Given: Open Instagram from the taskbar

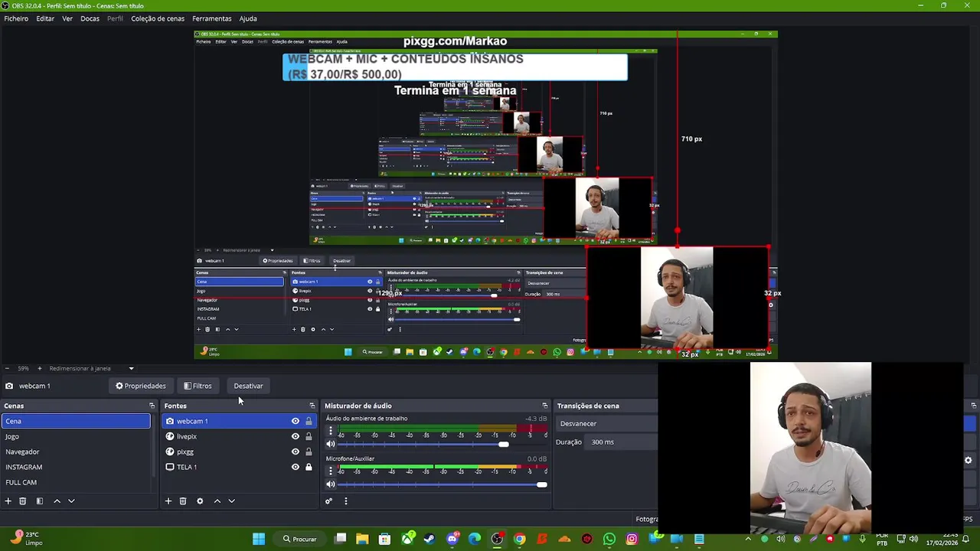Looking at the screenshot, I should pyautogui.click(x=632, y=539).
